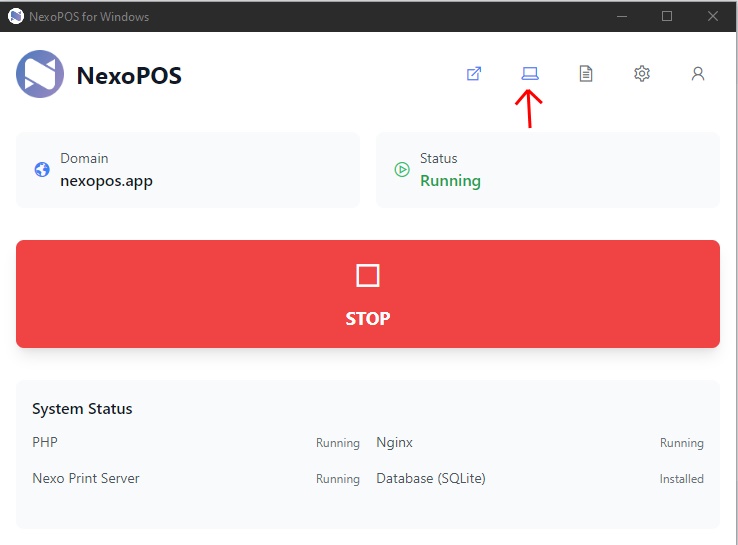This screenshot has width=738, height=545.
Task: Close the NexoPOS for Windows window
Action: click(x=713, y=16)
